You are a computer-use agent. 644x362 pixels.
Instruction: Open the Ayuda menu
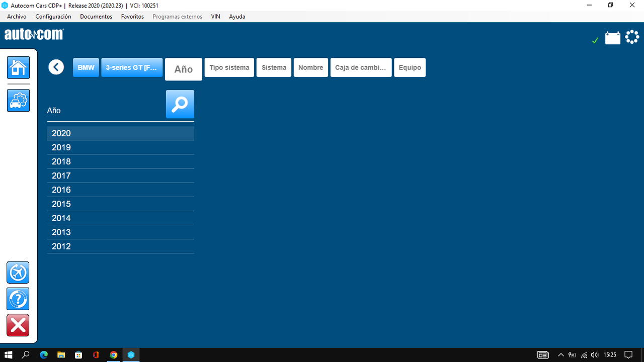click(x=237, y=17)
